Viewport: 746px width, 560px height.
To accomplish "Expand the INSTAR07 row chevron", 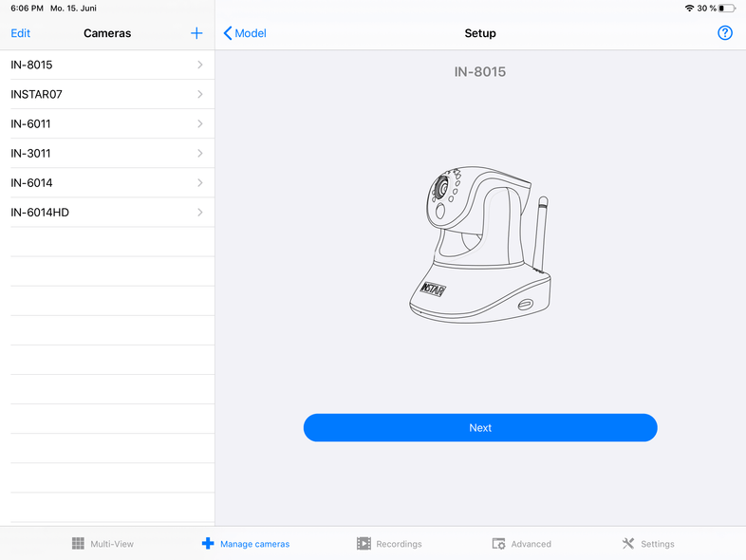I will pos(200,94).
